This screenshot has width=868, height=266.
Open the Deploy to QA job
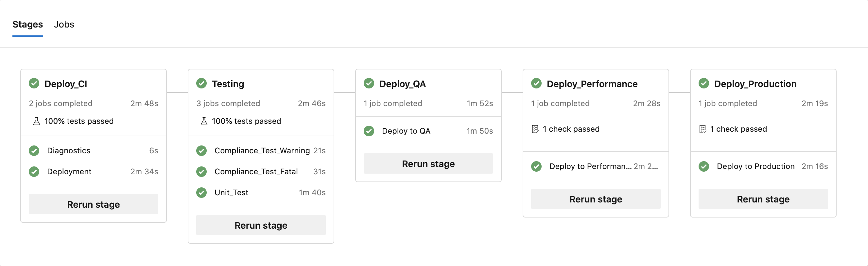click(x=406, y=131)
